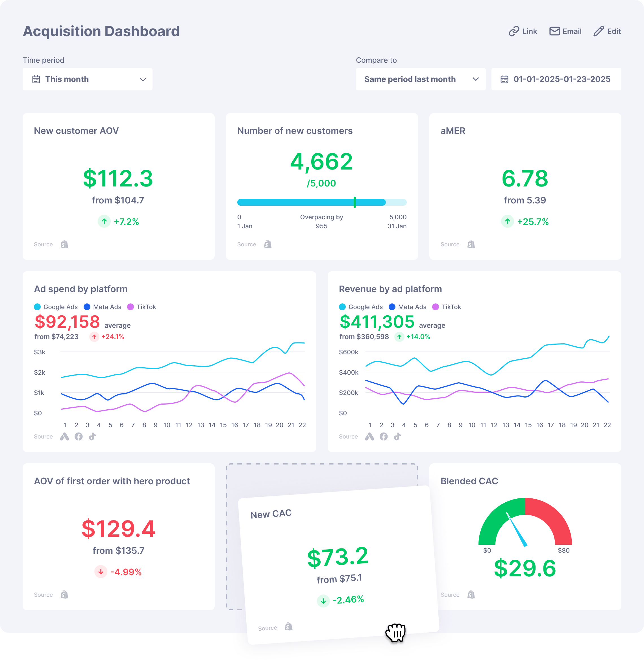Click the -4.99% change on hero AOV

[126, 572]
